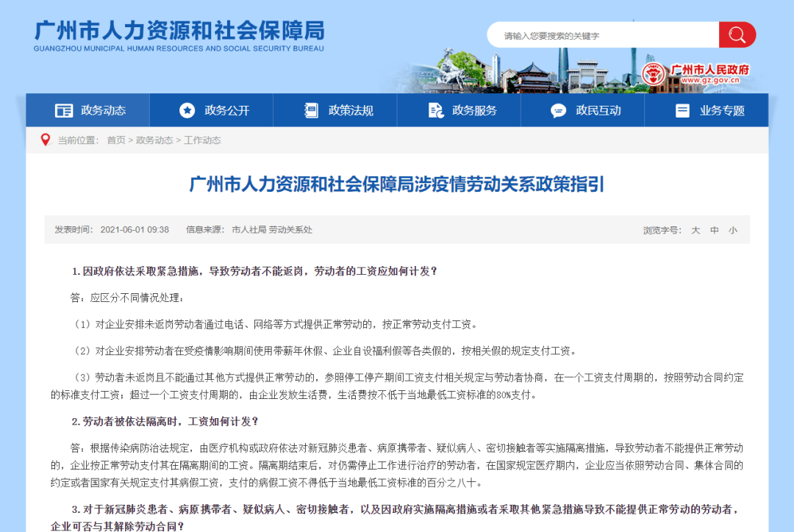Click the star icon next to 政务公开
The height and width of the screenshot is (532, 794).
(187, 110)
